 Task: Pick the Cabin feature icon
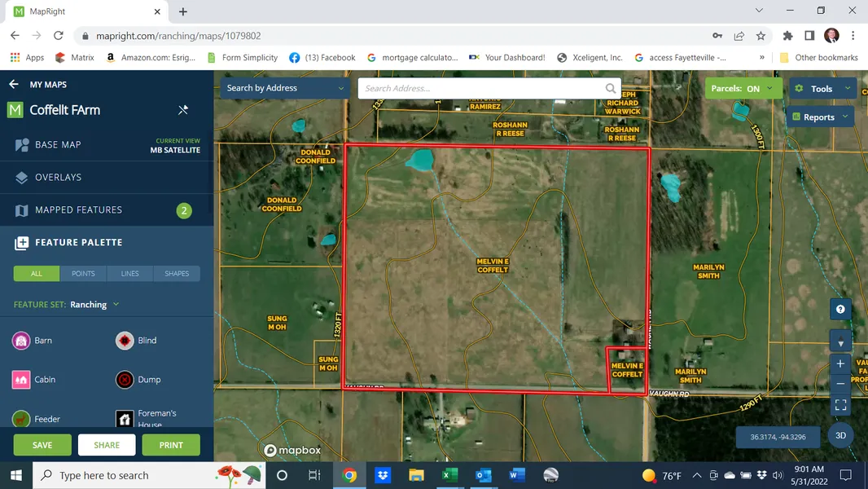pos(22,380)
